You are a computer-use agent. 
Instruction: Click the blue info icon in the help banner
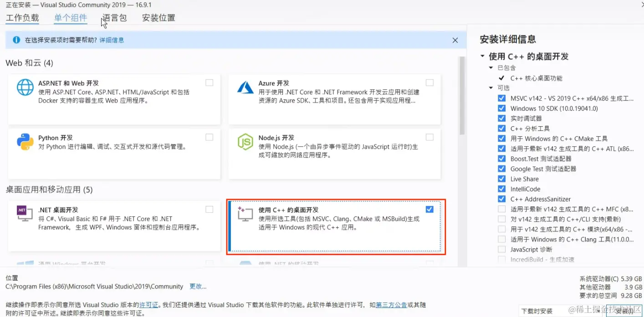(x=16, y=40)
